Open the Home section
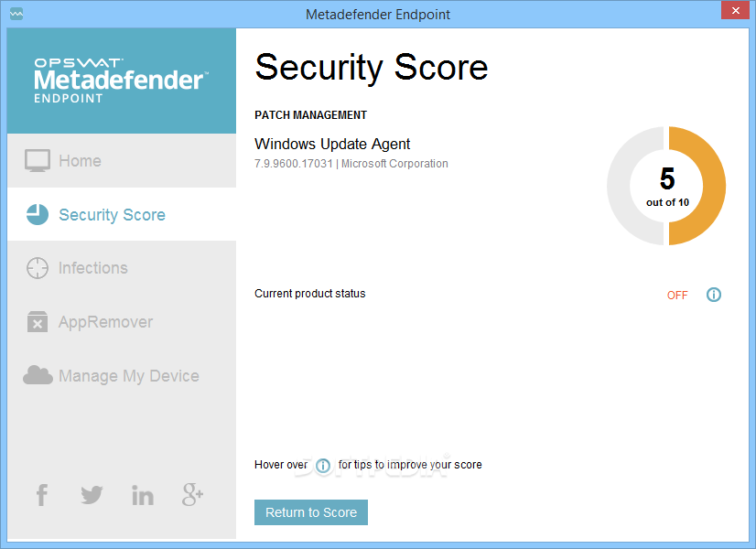 (x=122, y=160)
